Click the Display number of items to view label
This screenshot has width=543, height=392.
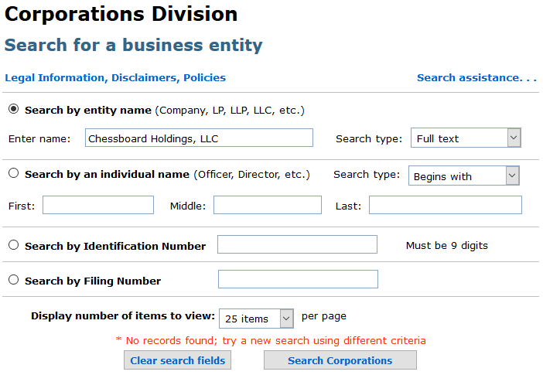(123, 315)
